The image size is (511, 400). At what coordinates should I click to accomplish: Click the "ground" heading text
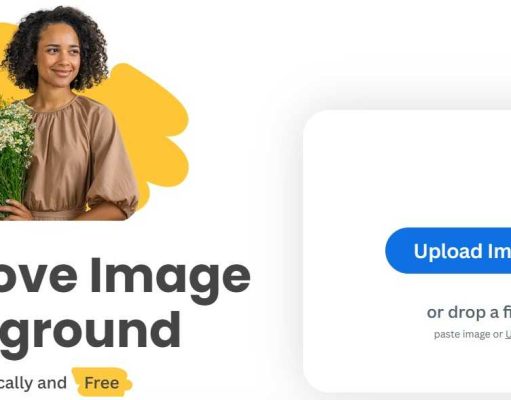[90, 330]
